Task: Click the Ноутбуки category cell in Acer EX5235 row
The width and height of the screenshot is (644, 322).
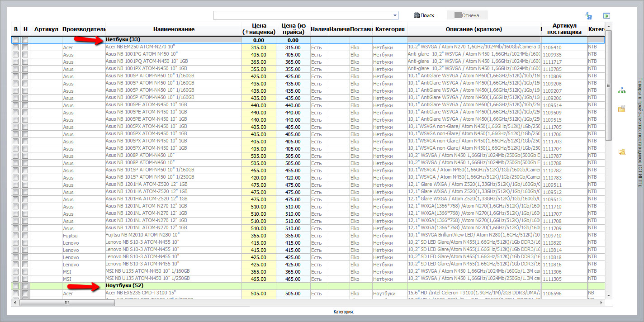Action: tap(390, 294)
